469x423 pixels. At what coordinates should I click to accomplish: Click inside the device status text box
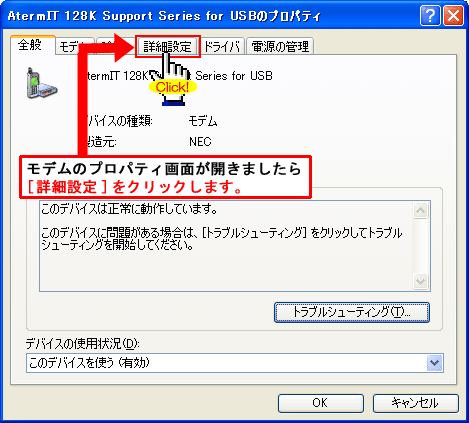coord(226,246)
